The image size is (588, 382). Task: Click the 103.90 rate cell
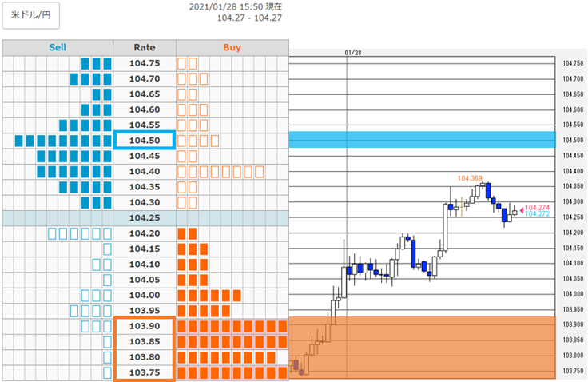pyautogui.click(x=145, y=326)
